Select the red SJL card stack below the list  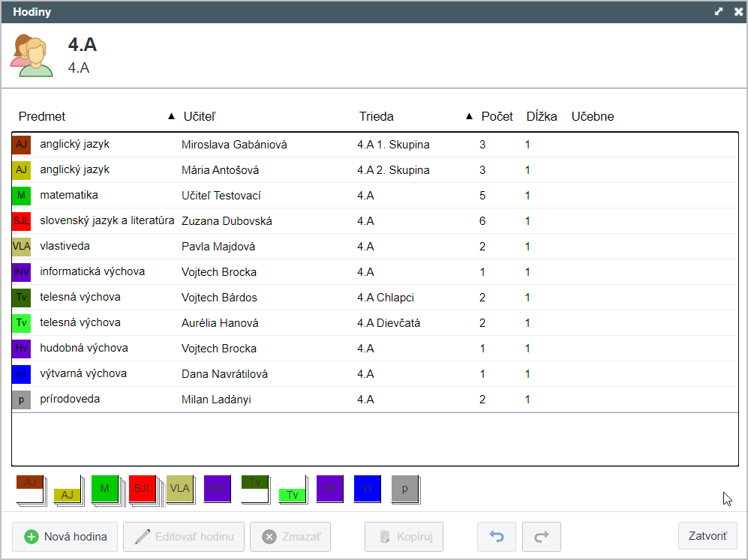point(143,488)
